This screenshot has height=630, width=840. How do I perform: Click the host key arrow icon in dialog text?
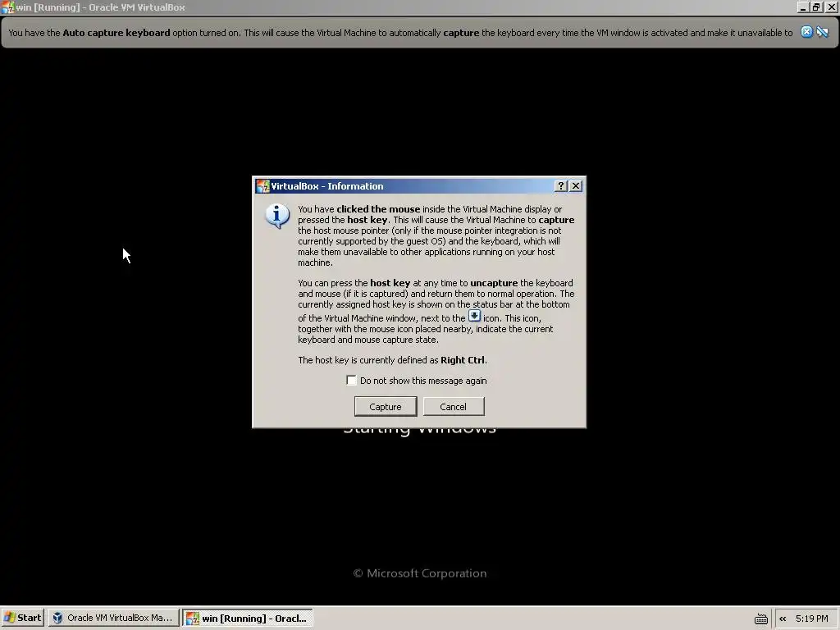pos(475,316)
